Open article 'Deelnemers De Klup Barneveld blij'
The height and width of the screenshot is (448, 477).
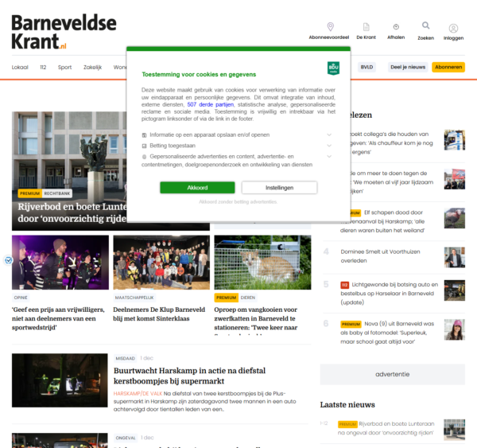click(159, 314)
